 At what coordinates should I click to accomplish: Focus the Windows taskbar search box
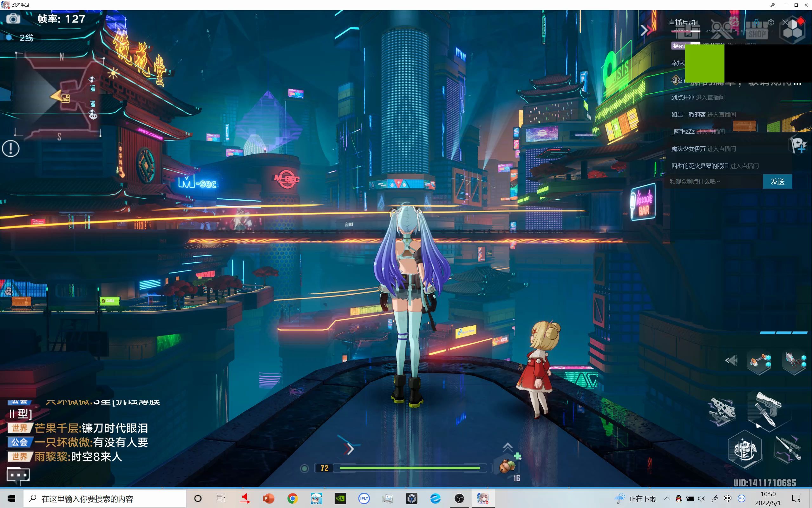pos(104,498)
